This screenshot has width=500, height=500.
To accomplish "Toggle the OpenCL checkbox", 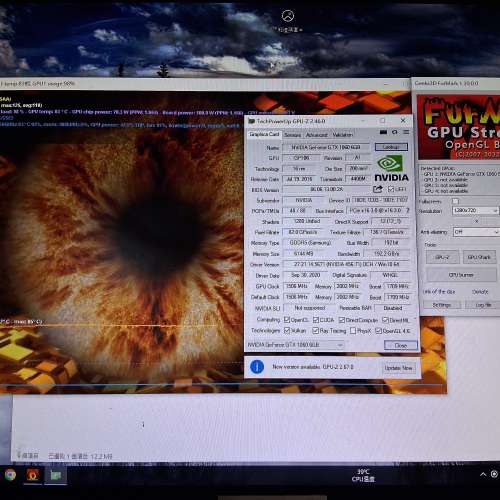I will [287, 320].
